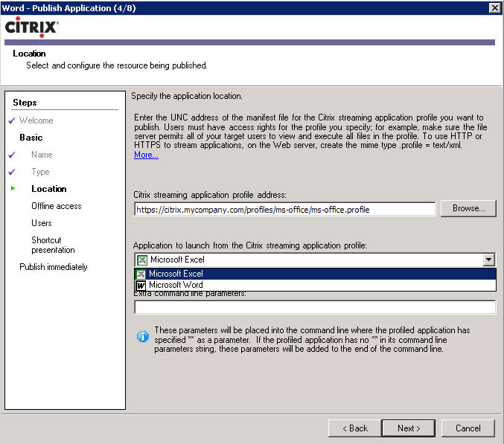The width and height of the screenshot is (504, 444).
Task: Select the Welcome step
Action: [36, 120]
